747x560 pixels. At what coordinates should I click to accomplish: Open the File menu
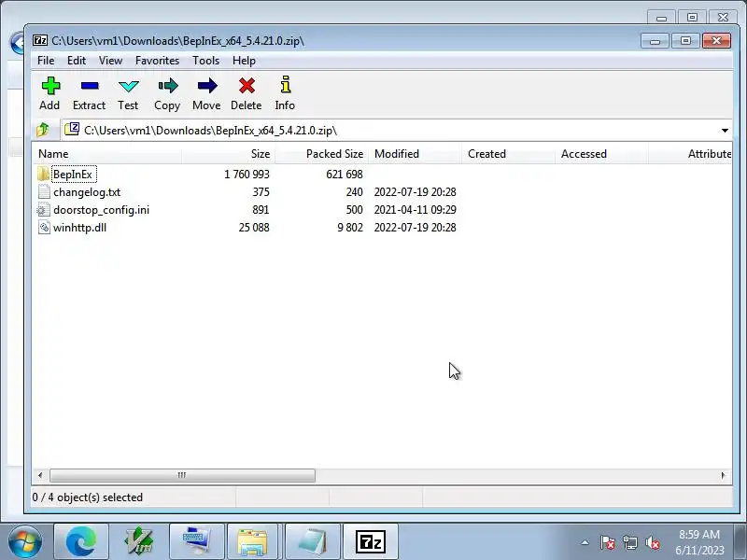(x=46, y=61)
